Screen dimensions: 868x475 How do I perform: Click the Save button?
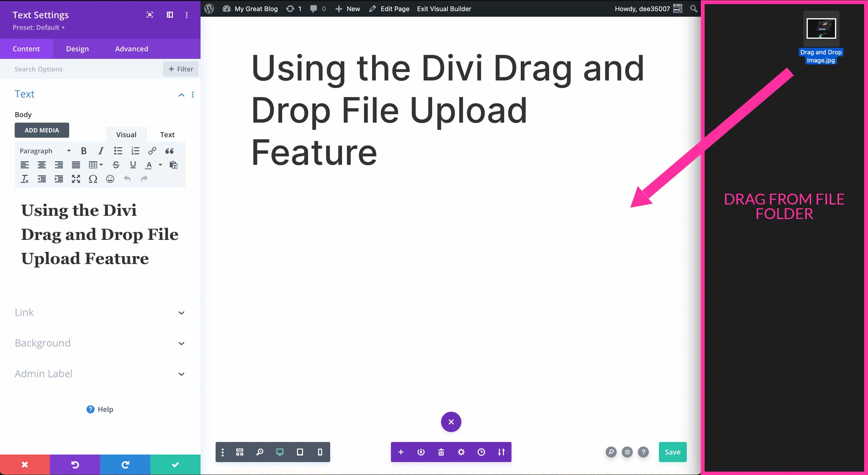click(672, 452)
